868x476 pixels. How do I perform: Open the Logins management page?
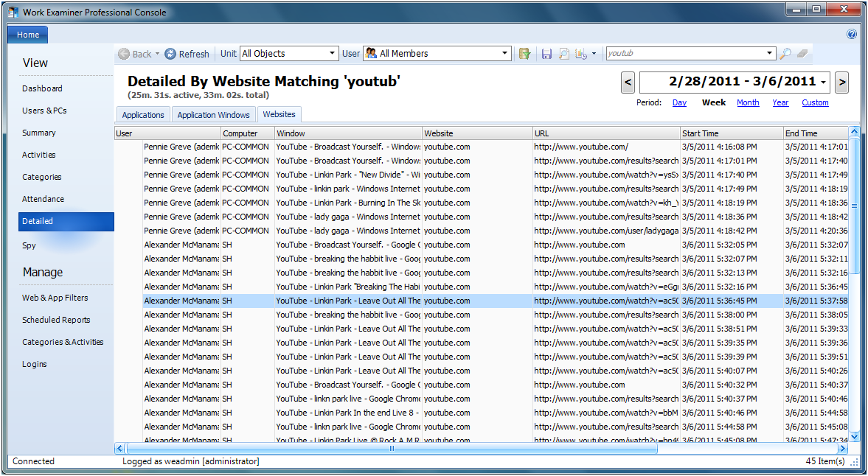click(35, 364)
